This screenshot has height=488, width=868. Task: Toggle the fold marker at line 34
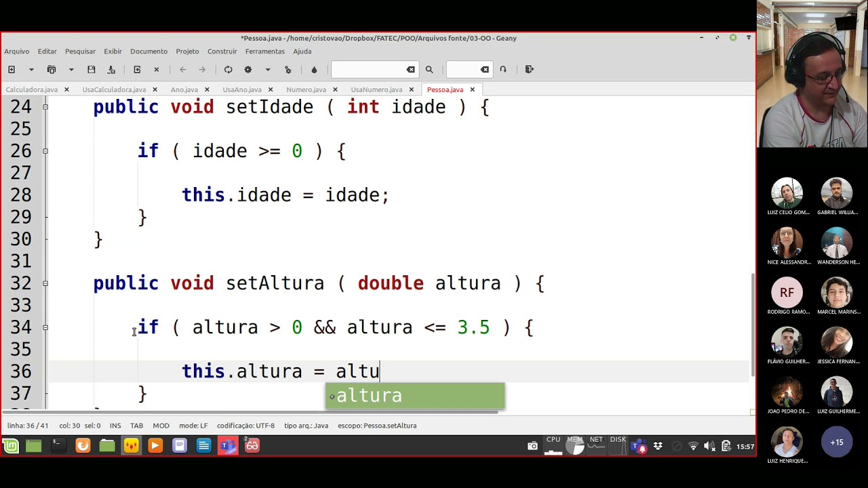45,327
